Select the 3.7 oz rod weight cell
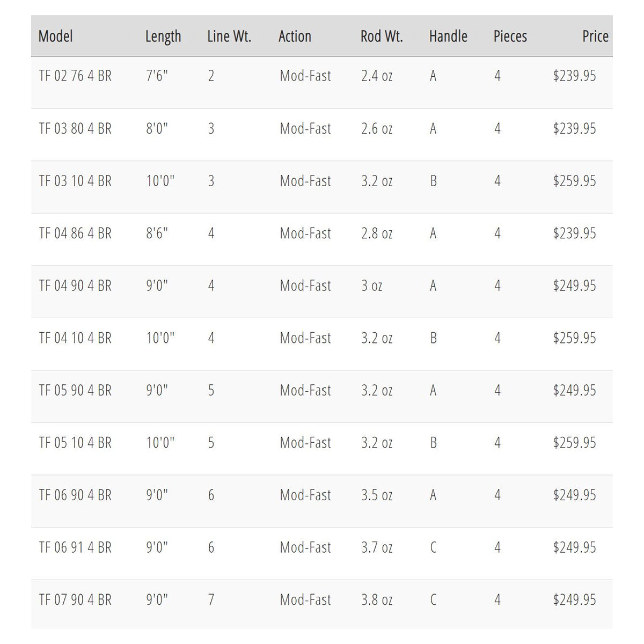644x644 pixels. [x=377, y=547]
